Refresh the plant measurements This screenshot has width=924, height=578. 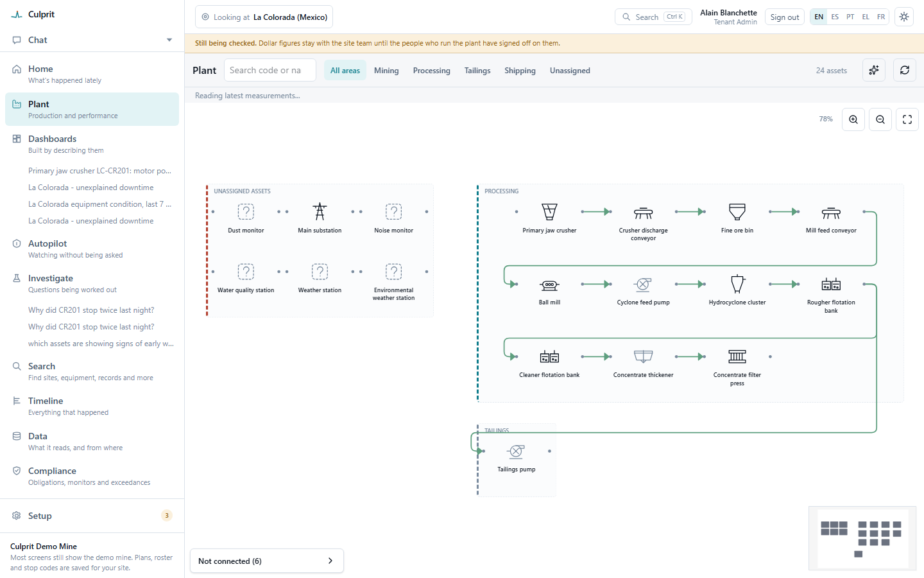click(905, 70)
